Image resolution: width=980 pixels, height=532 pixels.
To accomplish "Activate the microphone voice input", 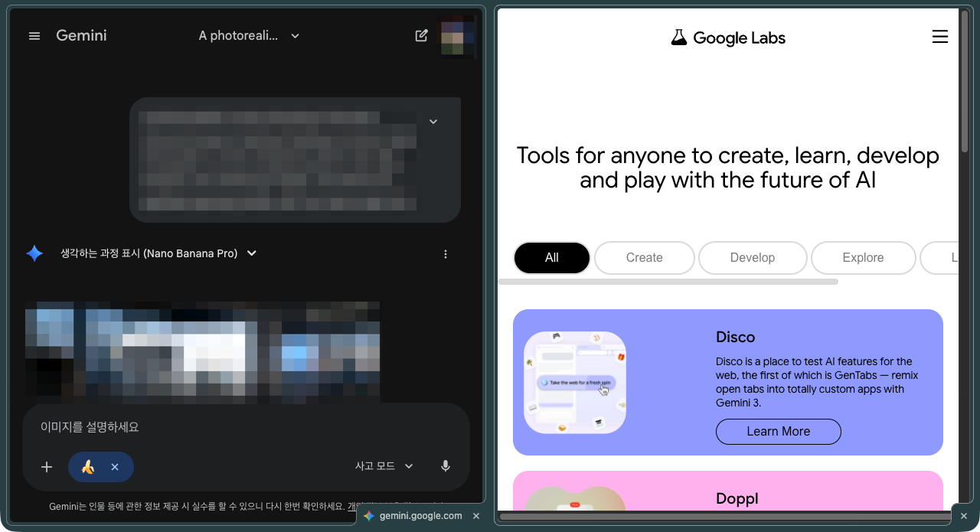I will tap(446, 466).
